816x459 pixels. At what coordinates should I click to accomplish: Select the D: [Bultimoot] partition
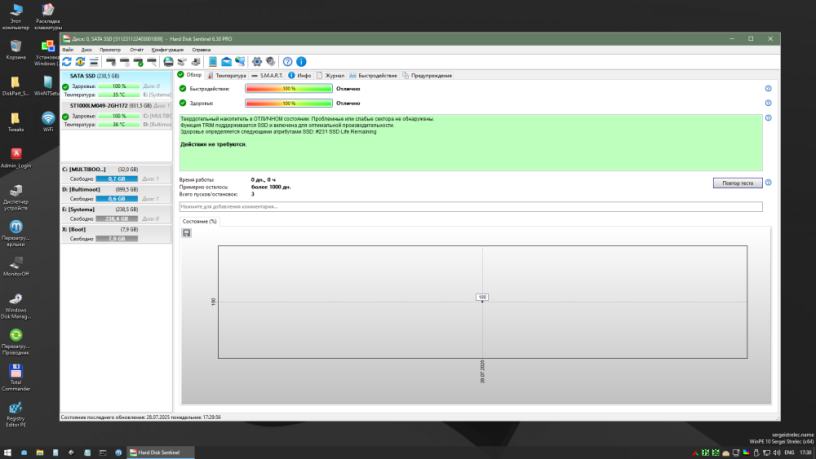116,194
